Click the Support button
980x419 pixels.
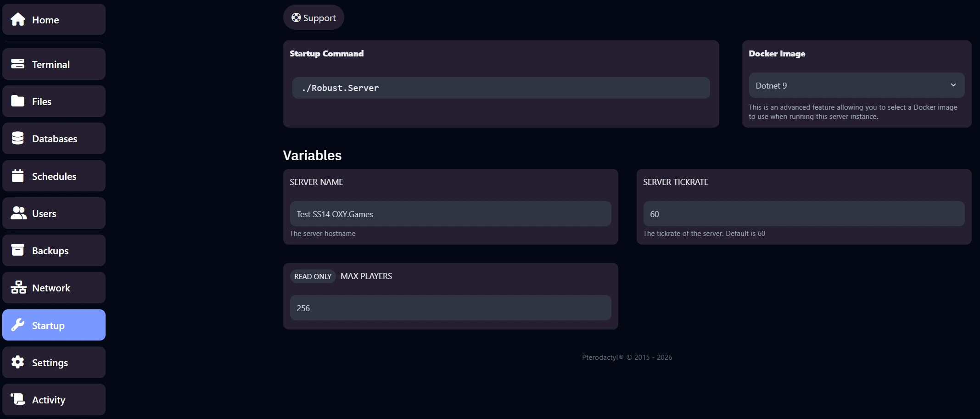click(314, 17)
